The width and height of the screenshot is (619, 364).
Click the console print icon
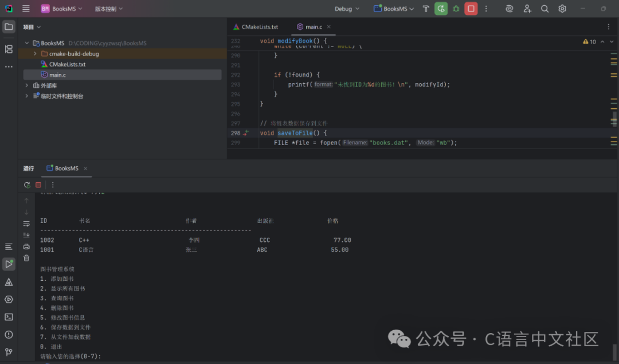coord(26,246)
